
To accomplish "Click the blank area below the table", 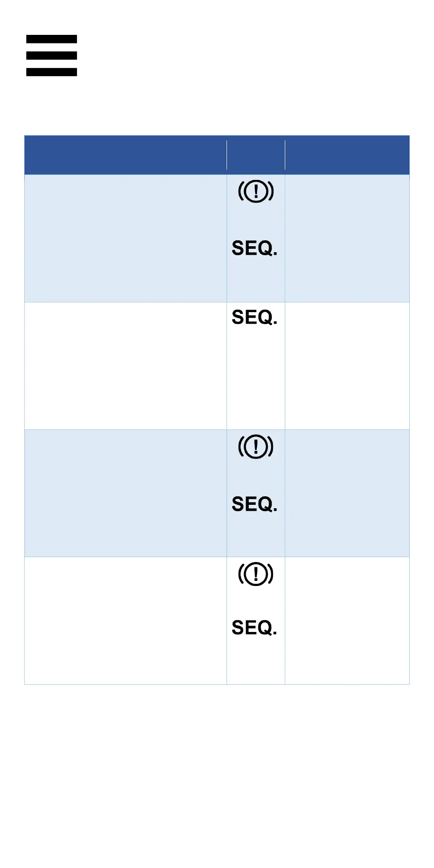I will coord(217,774).
